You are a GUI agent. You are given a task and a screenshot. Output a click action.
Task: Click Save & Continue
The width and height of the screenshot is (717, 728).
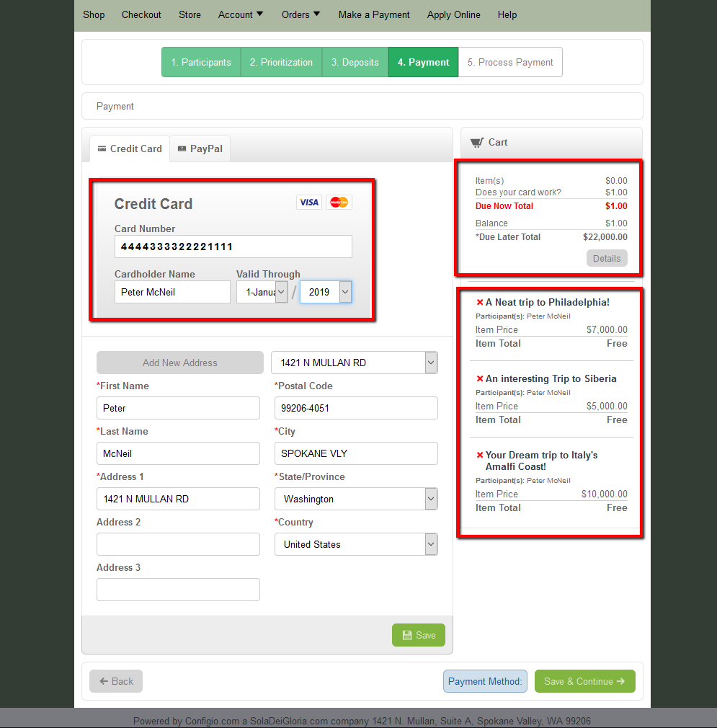click(x=584, y=681)
